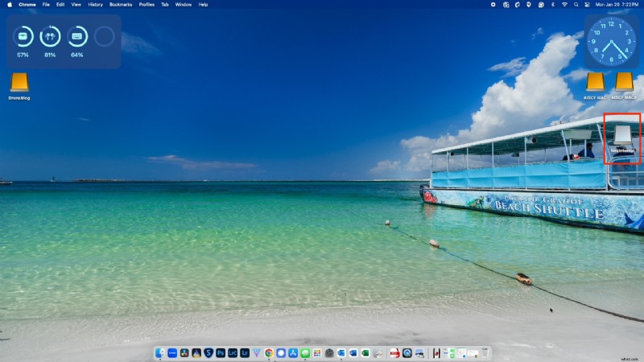Open the Apple menu
644x362 pixels.
10,4
